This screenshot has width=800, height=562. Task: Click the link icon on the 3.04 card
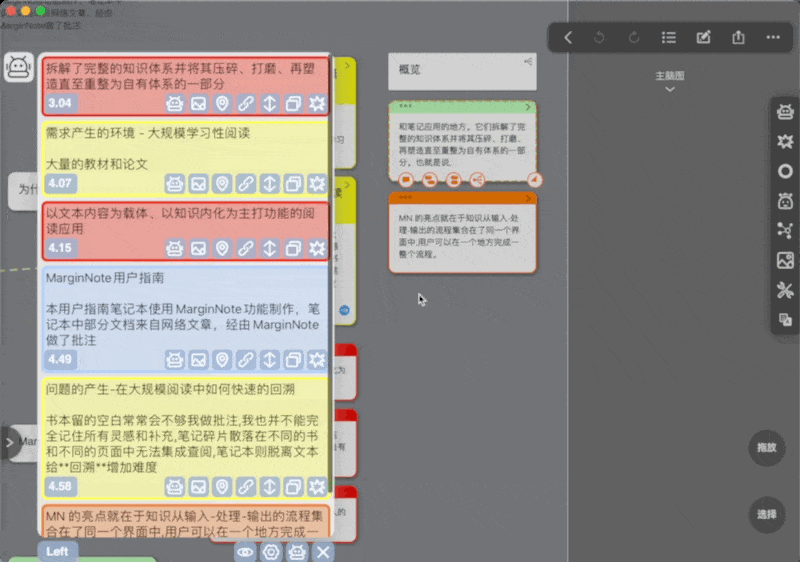coord(246,104)
